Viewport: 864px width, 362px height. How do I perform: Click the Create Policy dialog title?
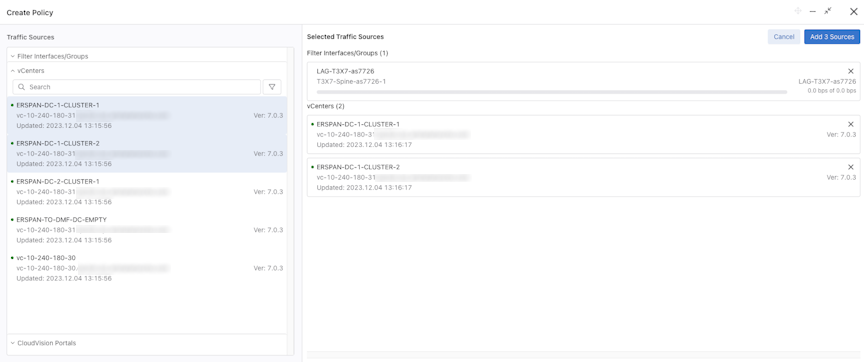pos(30,12)
